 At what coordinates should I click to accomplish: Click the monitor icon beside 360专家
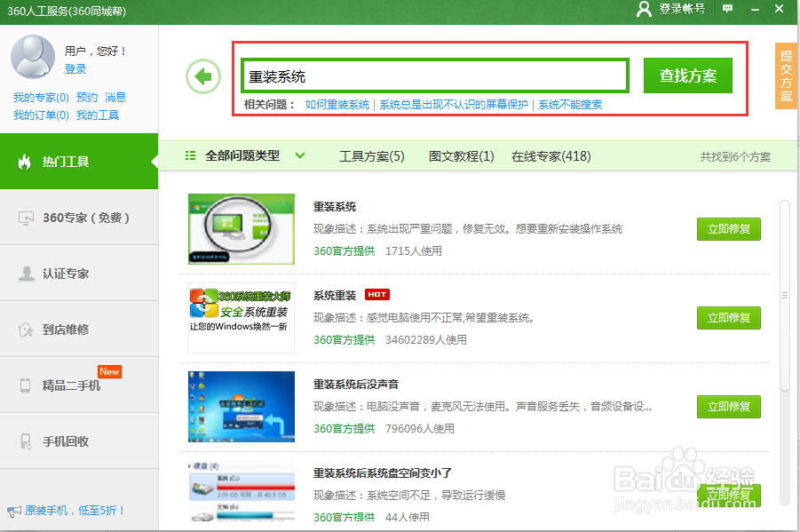pos(26,218)
